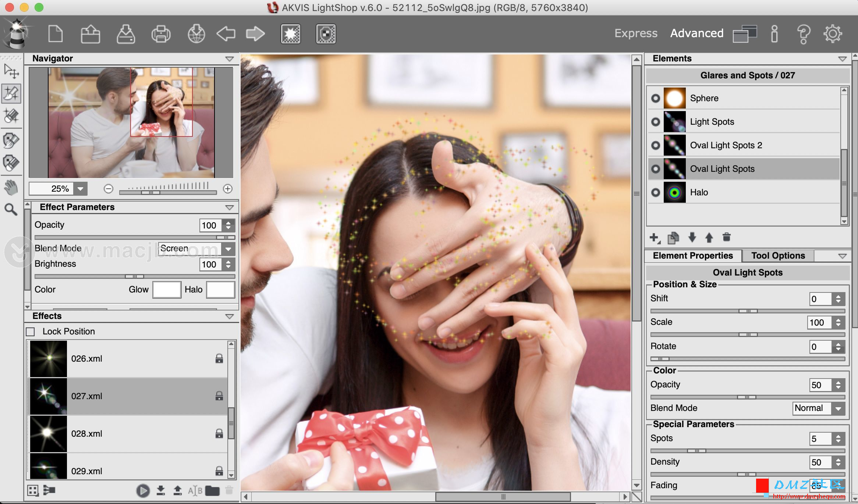Increase the Density value stepper
Screen dimensions: 858x504
pyautogui.click(x=838, y=459)
